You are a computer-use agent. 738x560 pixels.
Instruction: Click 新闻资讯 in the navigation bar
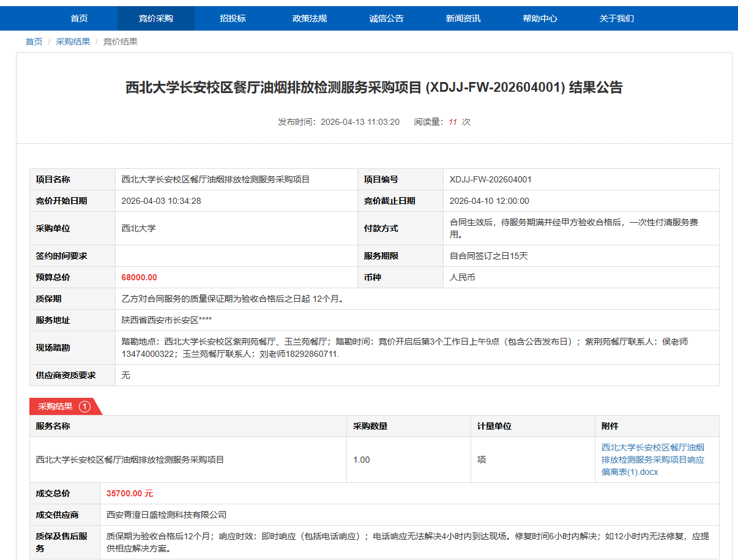point(463,18)
